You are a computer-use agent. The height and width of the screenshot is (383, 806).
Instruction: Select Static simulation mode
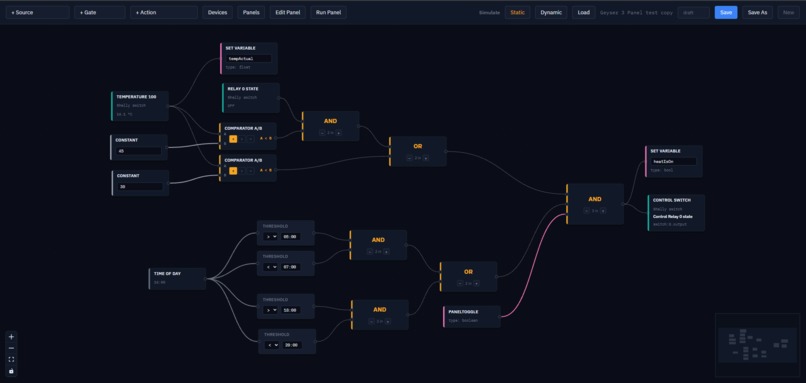[518, 12]
